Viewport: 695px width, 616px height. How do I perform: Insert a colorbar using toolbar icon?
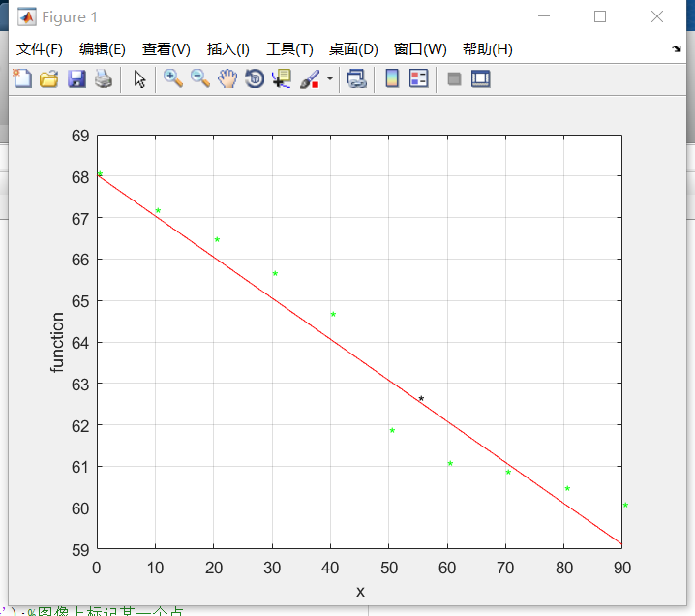392,79
